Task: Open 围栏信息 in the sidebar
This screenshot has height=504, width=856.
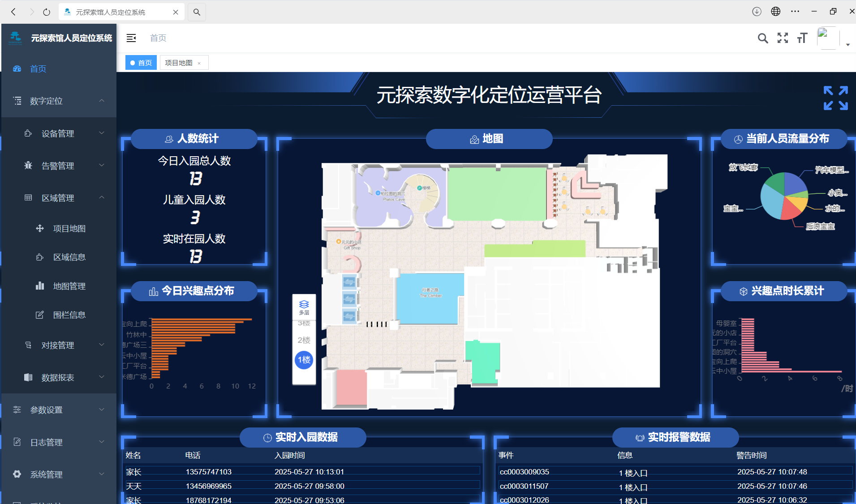Action: pyautogui.click(x=69, y=315)
